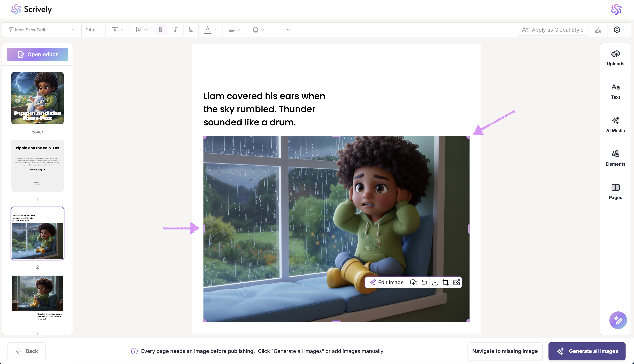Open the AI Media panel
This screenshot has height=364, width=634.
(x=615, y=124)
